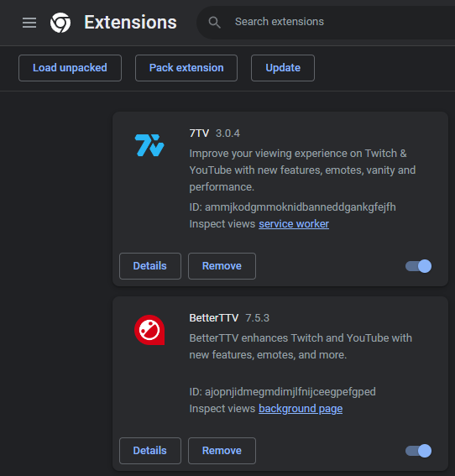Disable the 7TV extension toggle

tap(418, 266)
